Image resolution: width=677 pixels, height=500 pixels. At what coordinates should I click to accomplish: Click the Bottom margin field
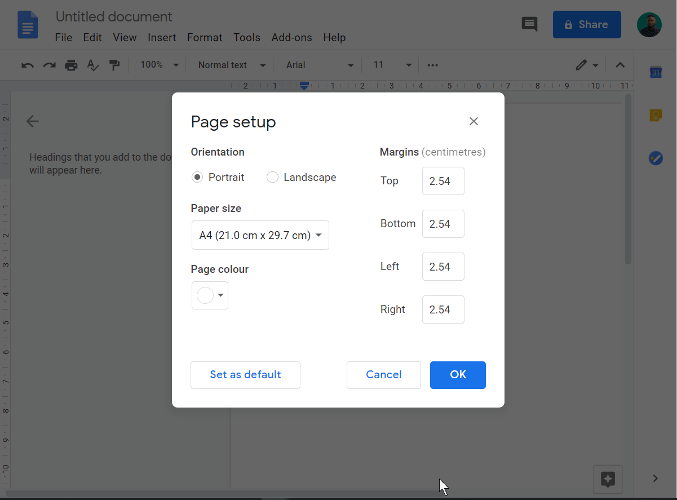coord(443,224)
